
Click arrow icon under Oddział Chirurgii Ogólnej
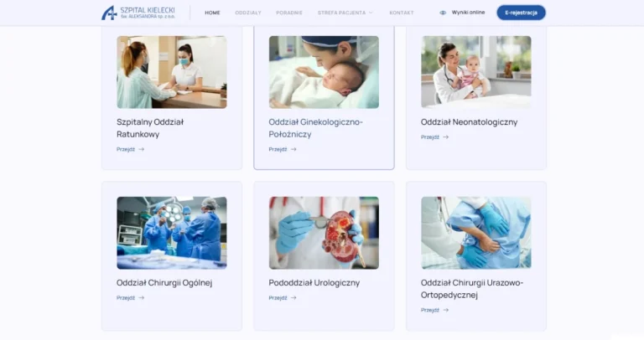coord(141,298)
